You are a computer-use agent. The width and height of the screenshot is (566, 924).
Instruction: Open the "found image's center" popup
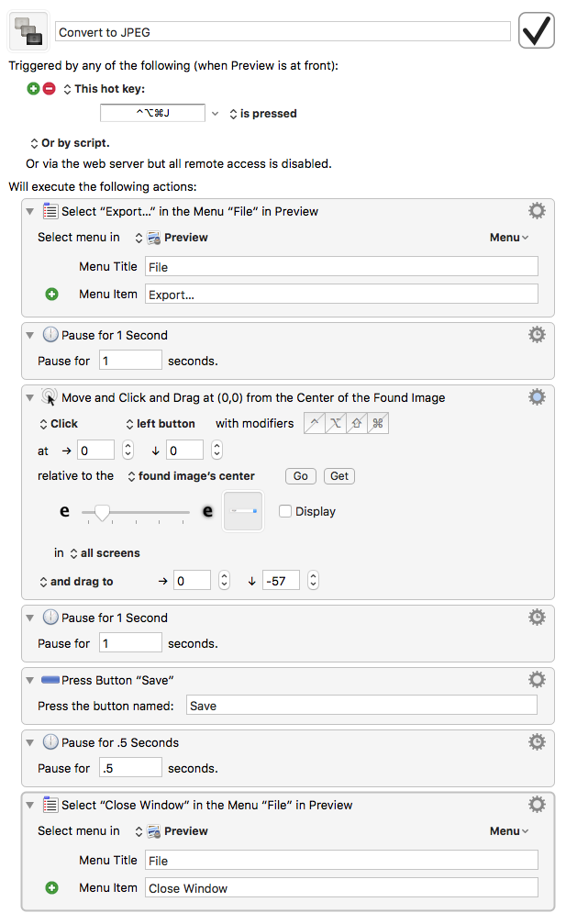(x=191, y=476)
